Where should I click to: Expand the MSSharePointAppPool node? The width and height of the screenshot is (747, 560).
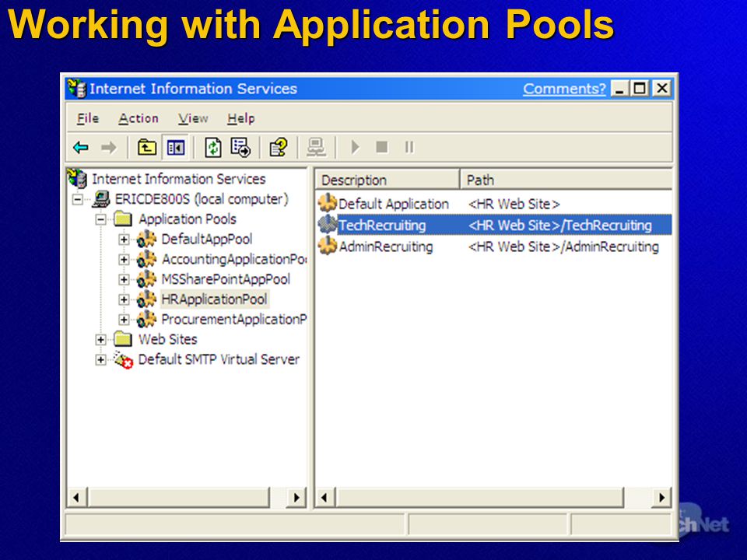[x=124, y=279]
